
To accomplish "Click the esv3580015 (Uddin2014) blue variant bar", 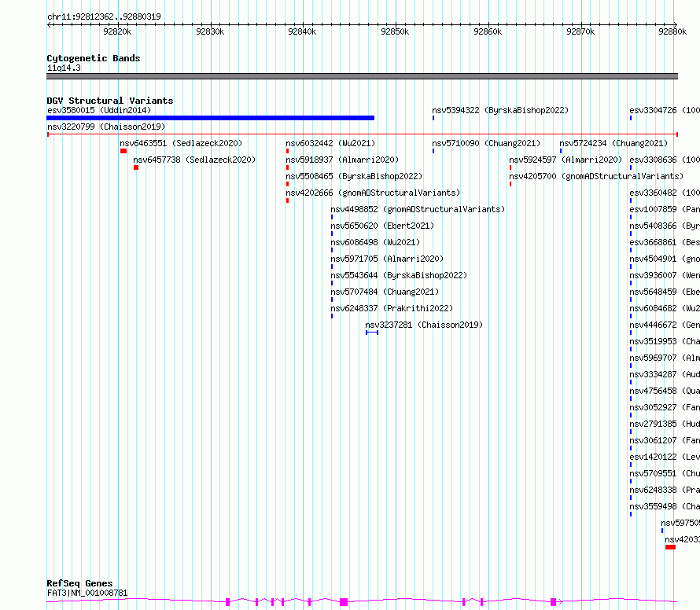I will pyautogui.click(x=210, y=118).
